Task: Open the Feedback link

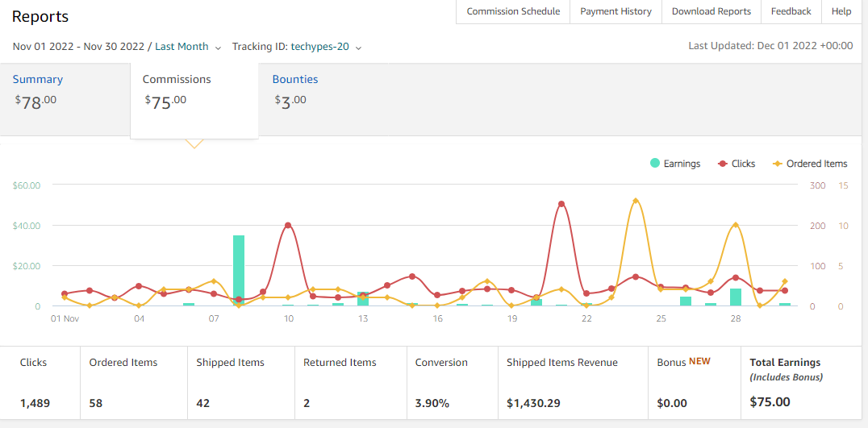Action: 791,11
